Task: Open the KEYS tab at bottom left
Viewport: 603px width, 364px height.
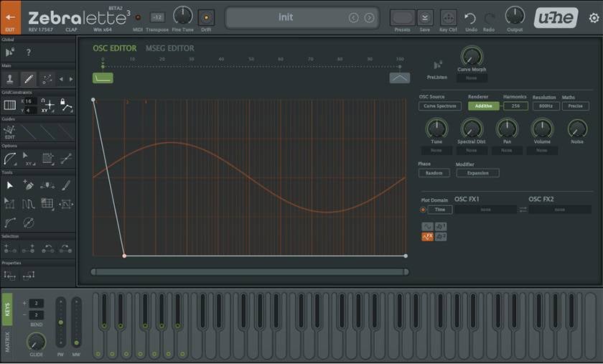Action: point(7,309)
